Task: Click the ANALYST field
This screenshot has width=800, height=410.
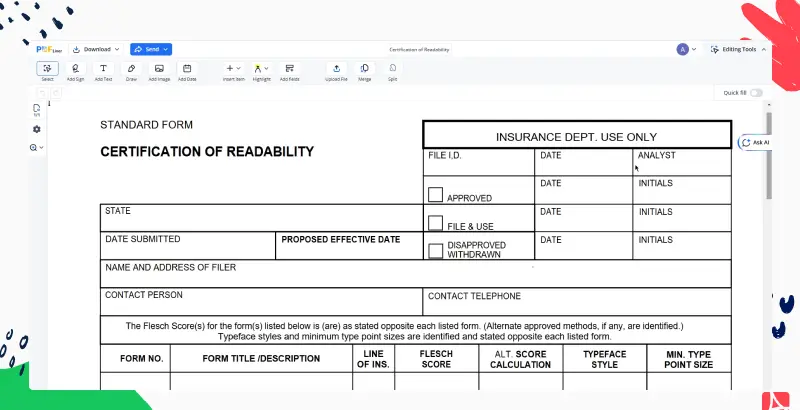Action: coord(682,162)
